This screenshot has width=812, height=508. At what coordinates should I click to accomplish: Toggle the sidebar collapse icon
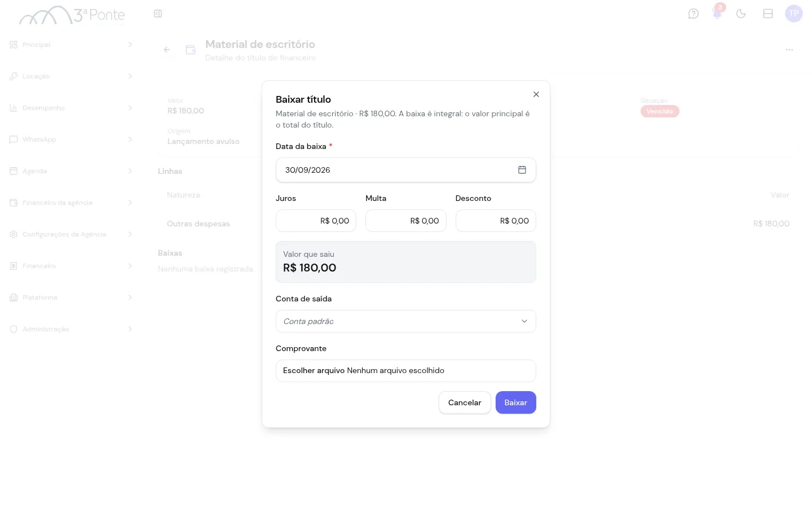158,14
